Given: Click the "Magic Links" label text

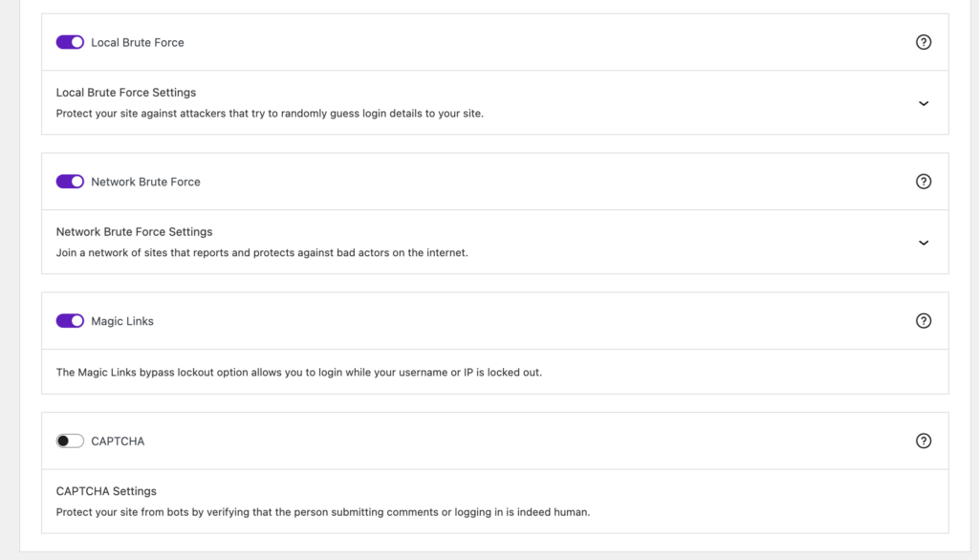Looking at the screenshot, I should point(122,321).
